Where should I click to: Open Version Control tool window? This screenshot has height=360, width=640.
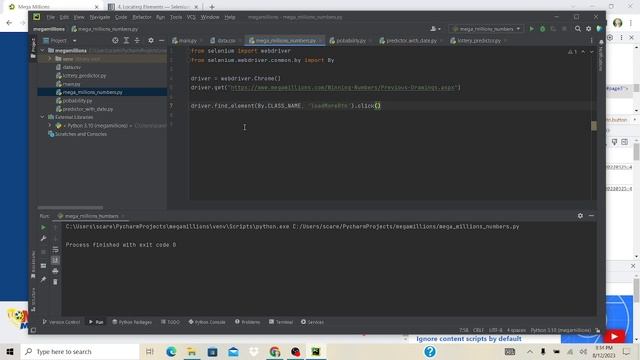click(x=61, y=322)
